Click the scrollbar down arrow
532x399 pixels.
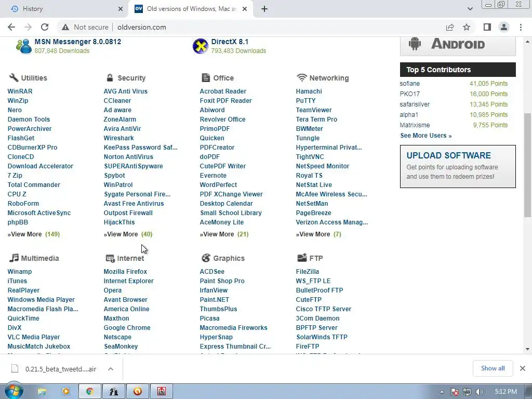[527, 349]
